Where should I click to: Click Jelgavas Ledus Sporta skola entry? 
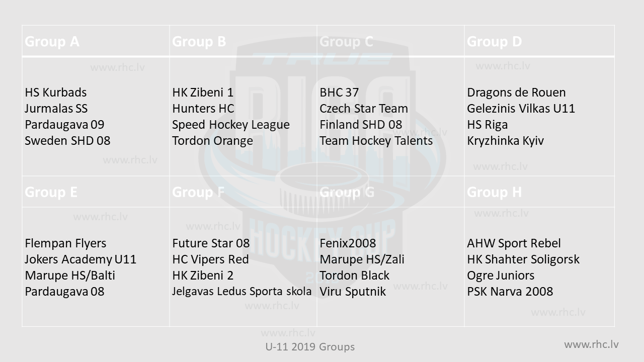242,291
